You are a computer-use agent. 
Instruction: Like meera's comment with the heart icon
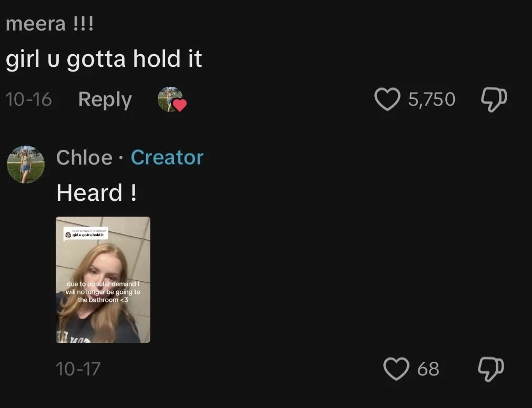[387, 99]
